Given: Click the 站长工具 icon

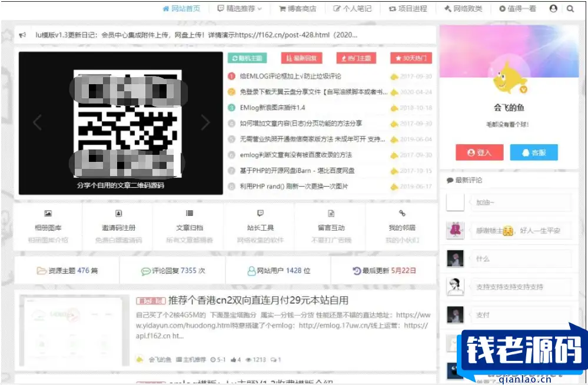Looking at the screenshot, I should coord(260,214).
